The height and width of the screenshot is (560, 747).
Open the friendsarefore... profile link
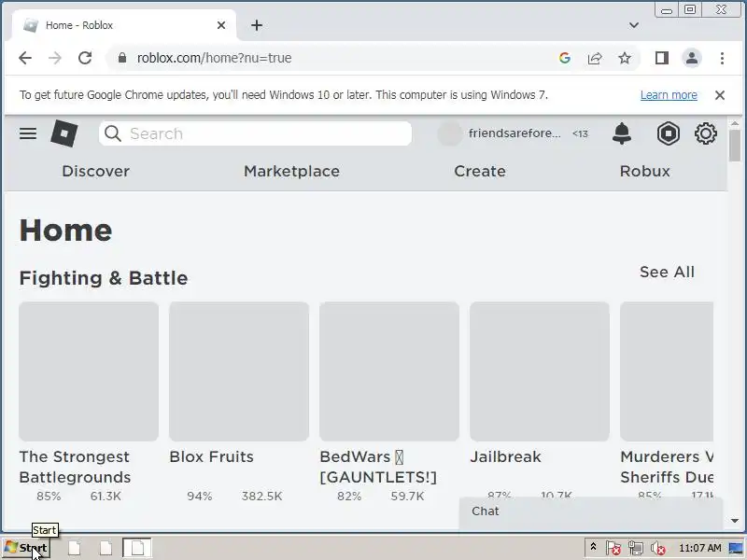(x=514, y=133)
